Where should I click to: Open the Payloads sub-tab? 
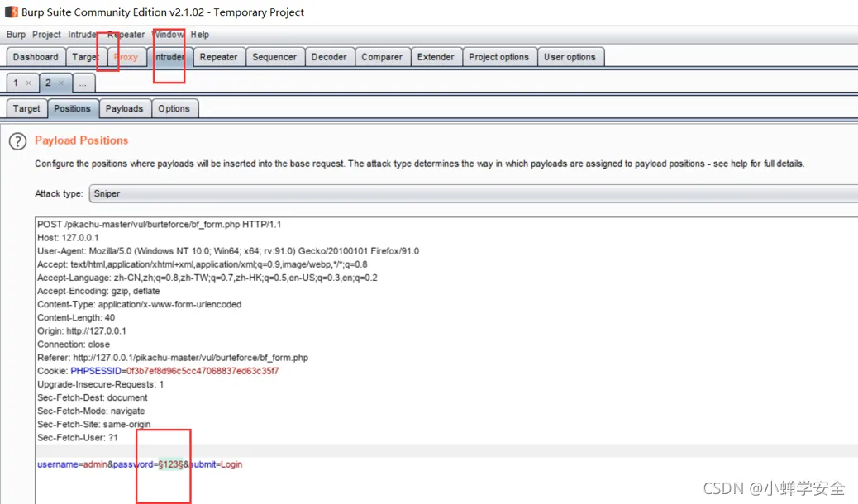click(124, 108)
